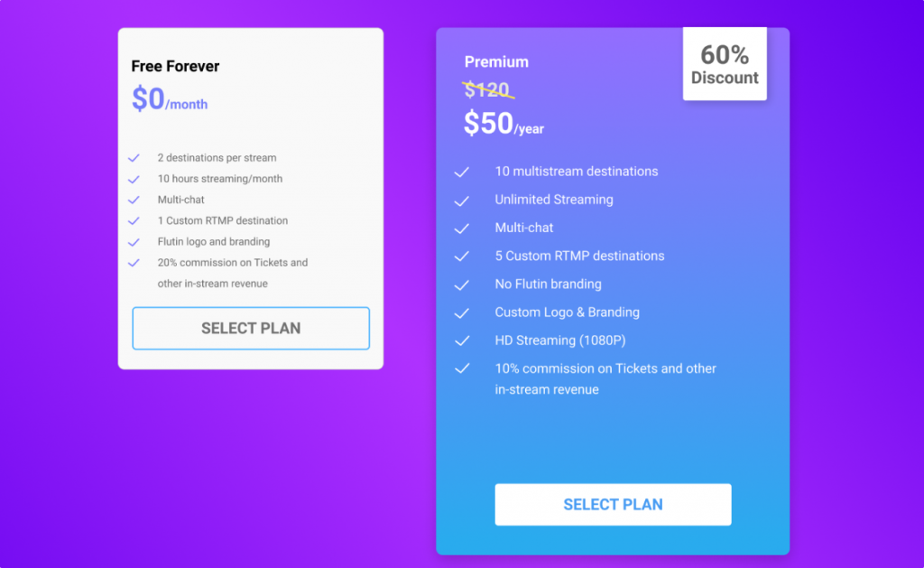924x568 pixels.
Task: Click SELECT PLAN on Free Forever card
Action: click(x=251, y=328)
